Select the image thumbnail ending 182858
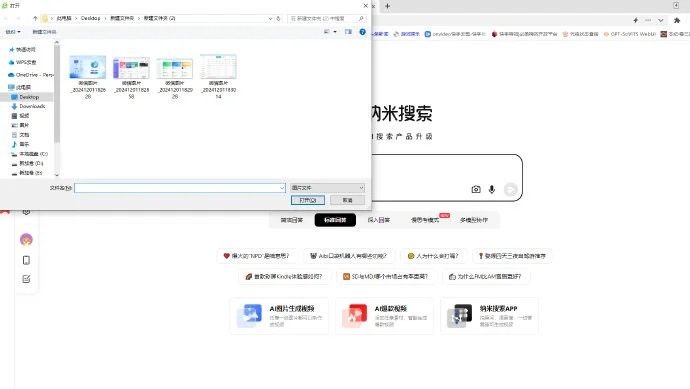This screenshot has width=690, height=389. (131, 77)
